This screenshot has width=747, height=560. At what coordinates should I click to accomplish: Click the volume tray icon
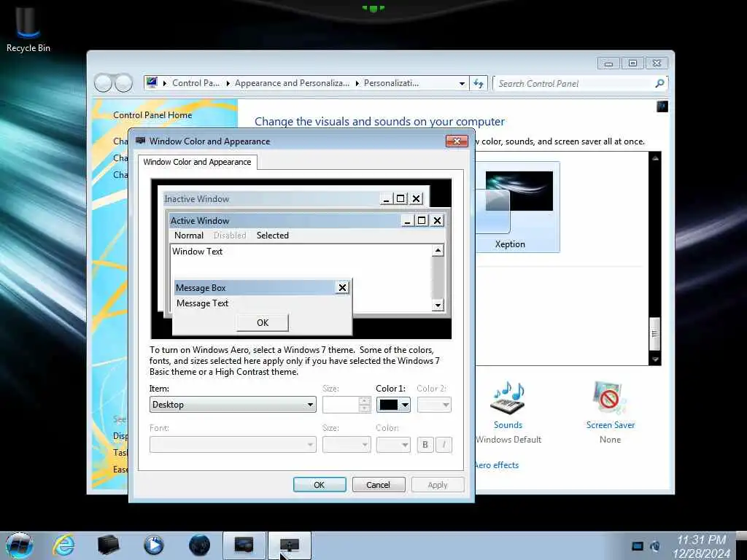pyautogui.click(x=655, y=546)
